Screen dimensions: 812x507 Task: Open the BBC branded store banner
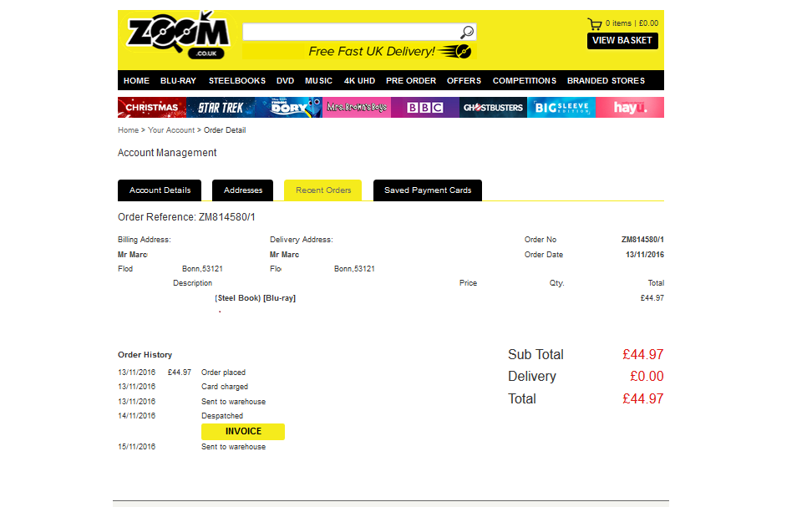tap(424, 108)
